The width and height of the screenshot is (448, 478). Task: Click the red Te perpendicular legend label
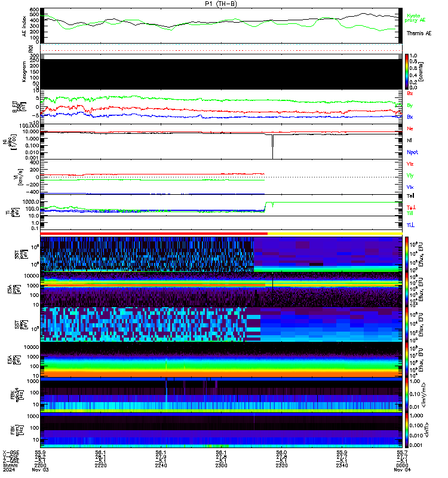pyautogui.click(x=411, y=207)
